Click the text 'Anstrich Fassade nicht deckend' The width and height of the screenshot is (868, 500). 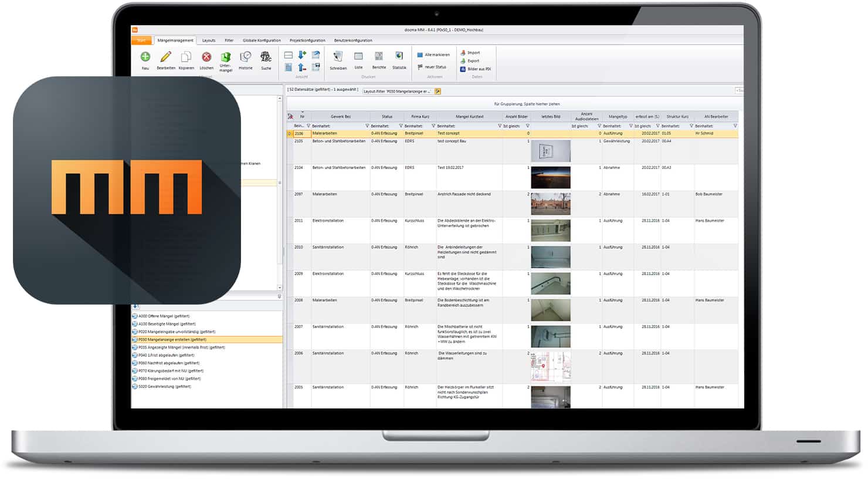464,194
